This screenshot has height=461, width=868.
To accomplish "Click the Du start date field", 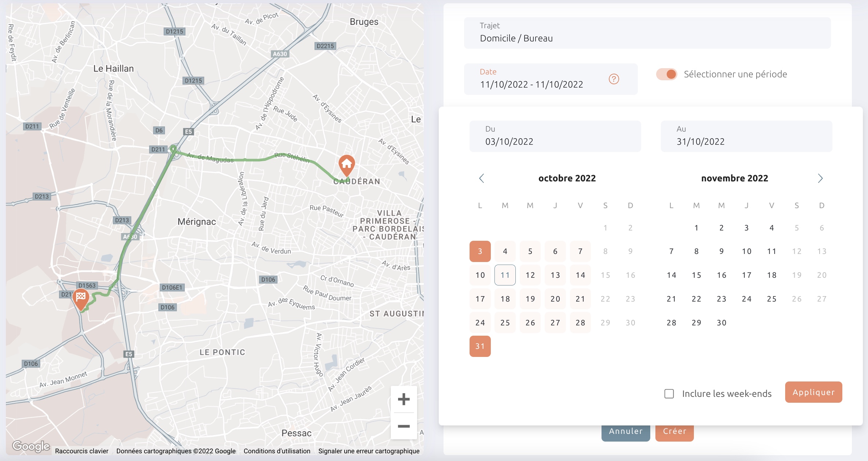I will click(555, 136).
